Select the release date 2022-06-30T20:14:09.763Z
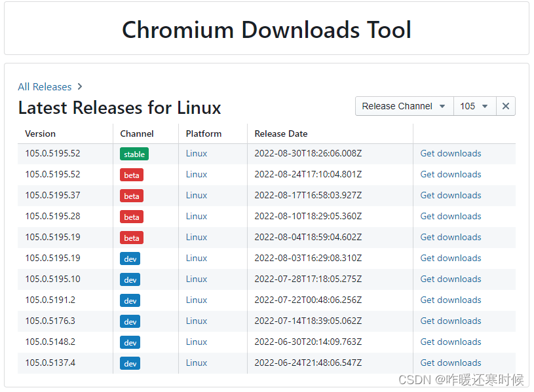This screenshot has width=534, height=392. click(308, 342)
